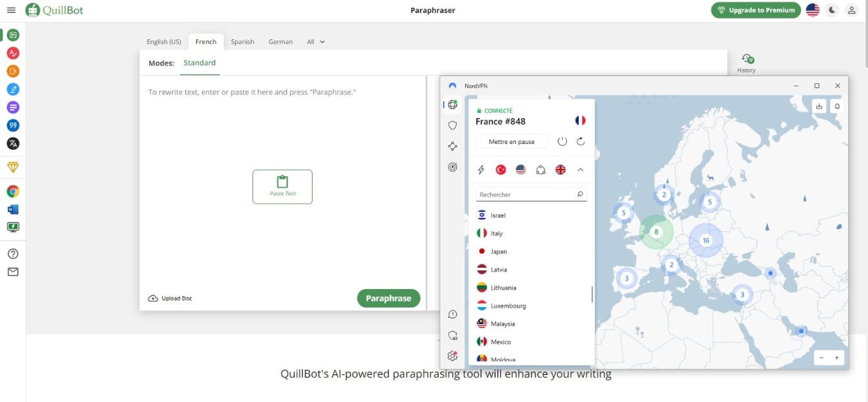Open NordVPN settings gear icon
Image resolution: width=868 pixels, height=402 pixels.
coord(453,356)
